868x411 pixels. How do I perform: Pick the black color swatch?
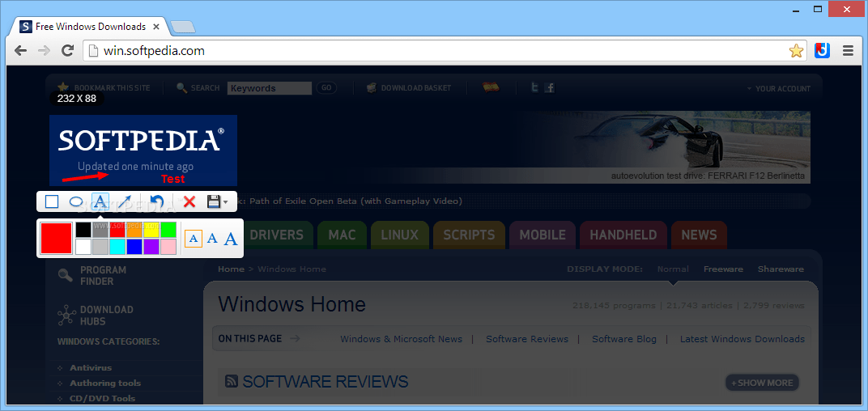click(83, 230)
